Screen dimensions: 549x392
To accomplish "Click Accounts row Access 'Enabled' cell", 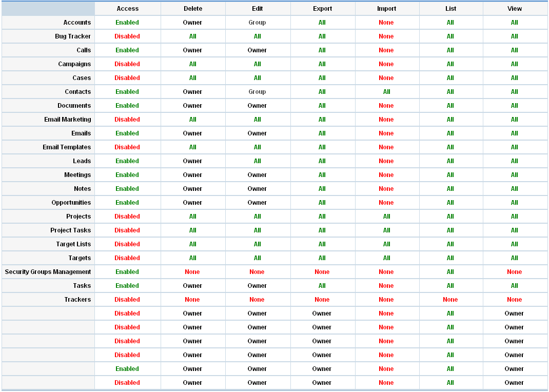I will pos(127,23).
